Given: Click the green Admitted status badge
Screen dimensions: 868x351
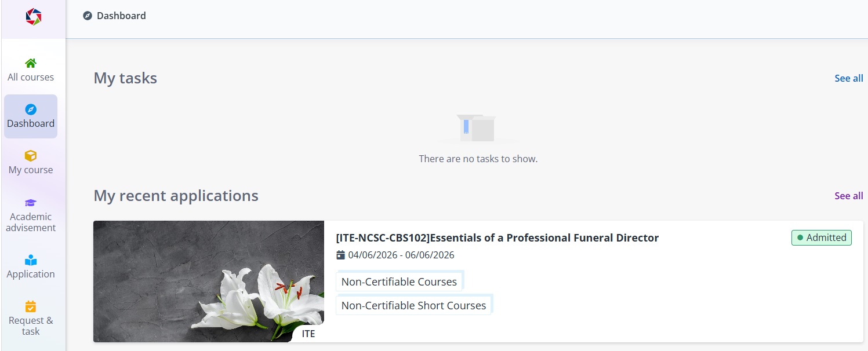Looking at the screenshot, I should coord(821,237).
